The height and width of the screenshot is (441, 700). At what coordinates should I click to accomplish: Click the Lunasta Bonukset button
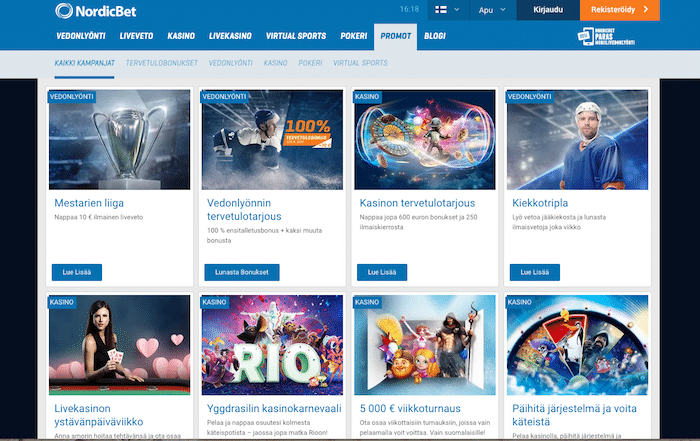coord(242,272)
